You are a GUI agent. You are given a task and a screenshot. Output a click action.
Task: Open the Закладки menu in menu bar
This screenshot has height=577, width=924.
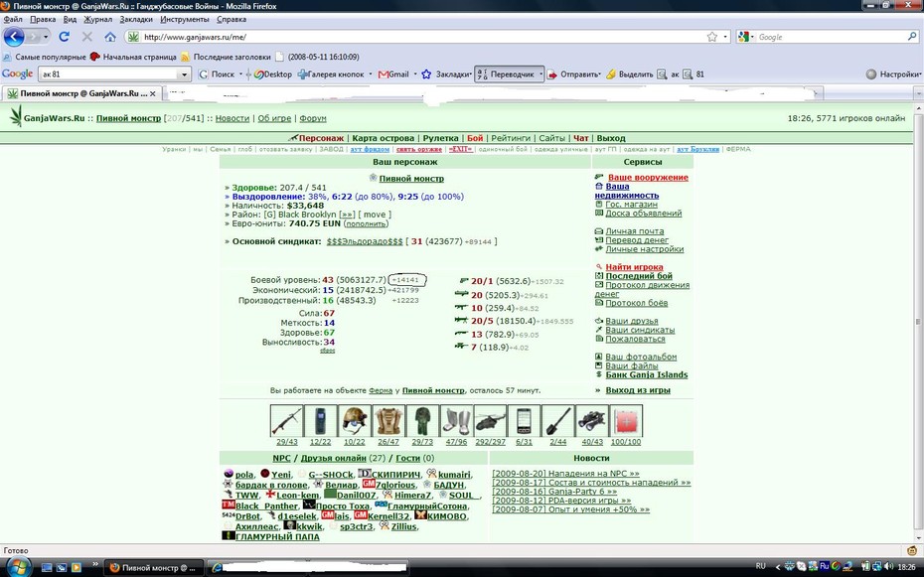135,19
